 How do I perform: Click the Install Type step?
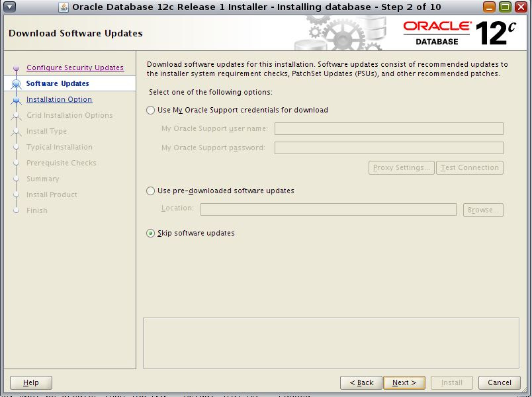[46, 131]
